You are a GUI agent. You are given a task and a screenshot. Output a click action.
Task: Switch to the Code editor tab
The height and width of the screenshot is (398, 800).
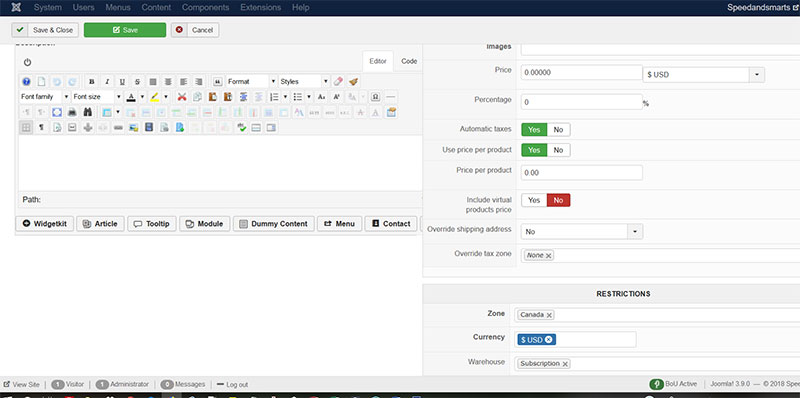409,61
